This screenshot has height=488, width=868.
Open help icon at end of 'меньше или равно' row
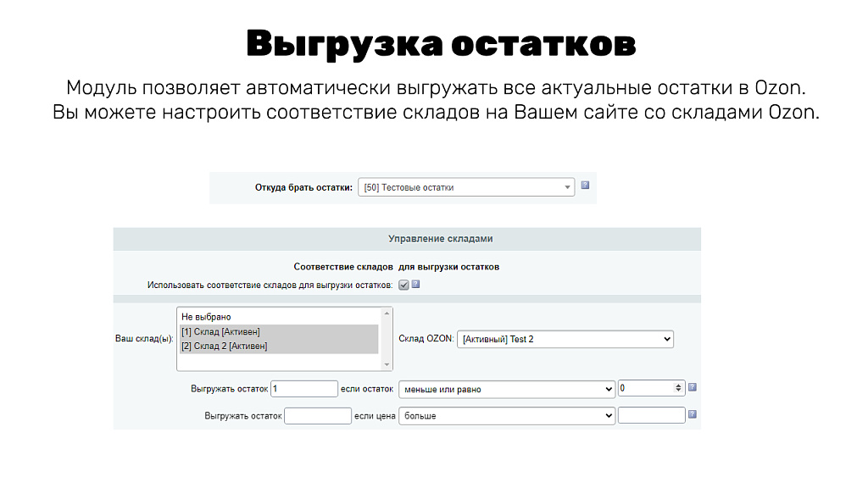click(x=692, y=387)
